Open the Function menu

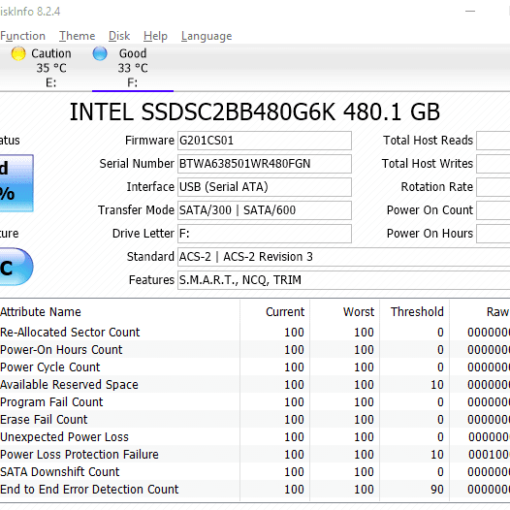(23, 36)
